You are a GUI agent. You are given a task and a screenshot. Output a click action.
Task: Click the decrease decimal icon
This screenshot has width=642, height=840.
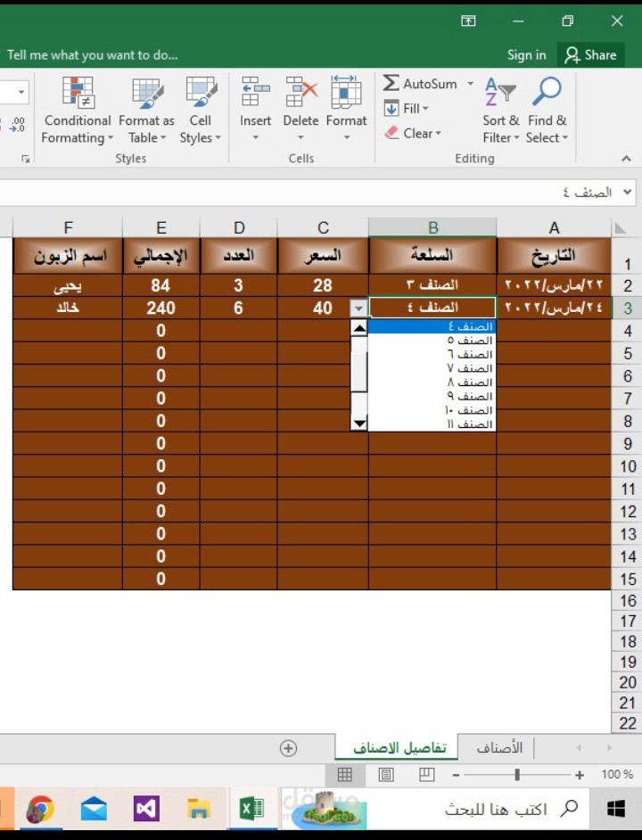pos(17,124)
